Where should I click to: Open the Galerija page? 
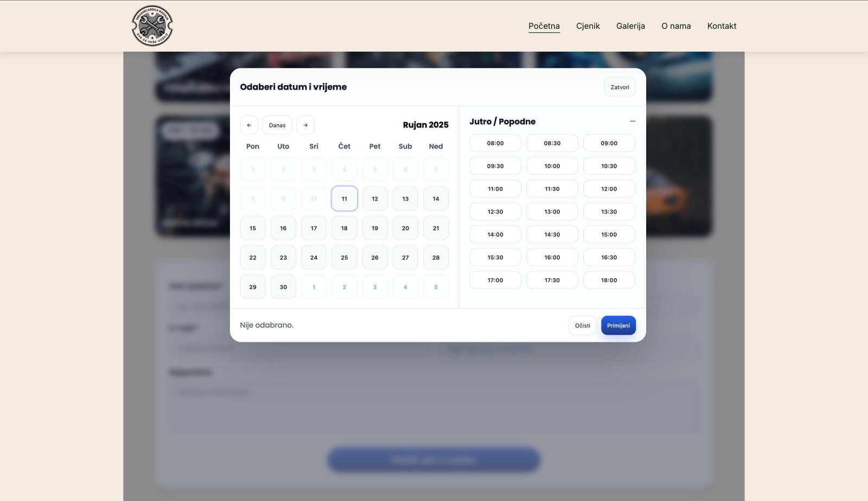click(x=630, y=25)
